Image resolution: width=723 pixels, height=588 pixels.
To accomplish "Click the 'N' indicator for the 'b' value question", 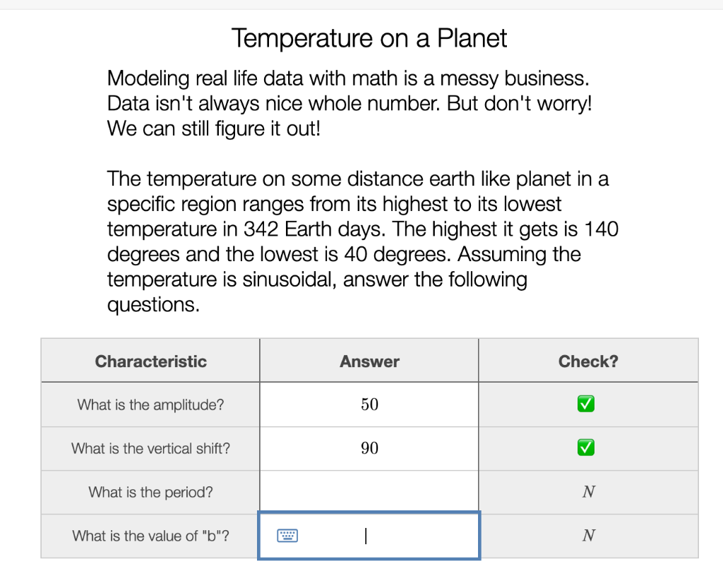I will point(588,536).
